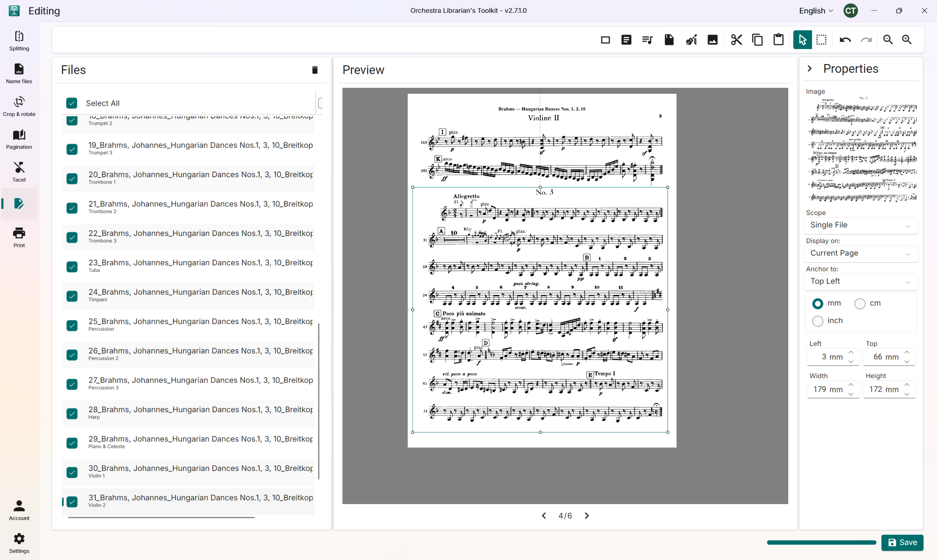937x560 pixels.
Task: Uncheck the Trombone 1 file
Action: (72, 179)
